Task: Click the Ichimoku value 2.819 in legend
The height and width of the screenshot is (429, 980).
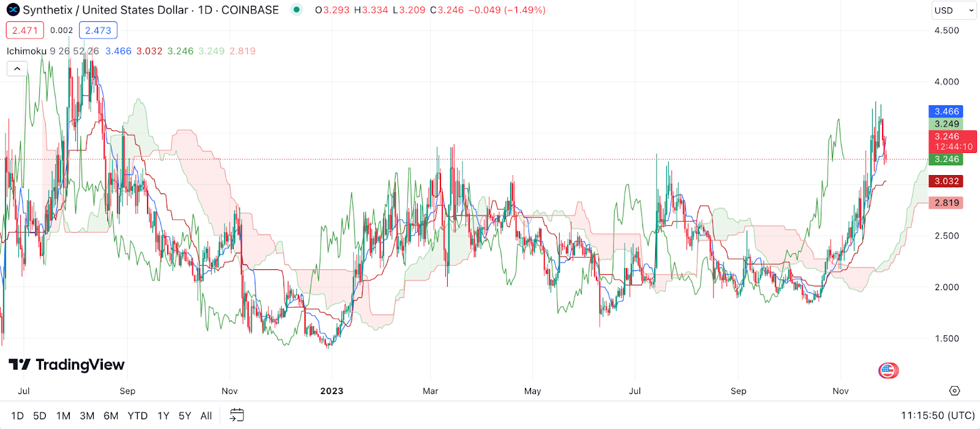Action: 243,51
